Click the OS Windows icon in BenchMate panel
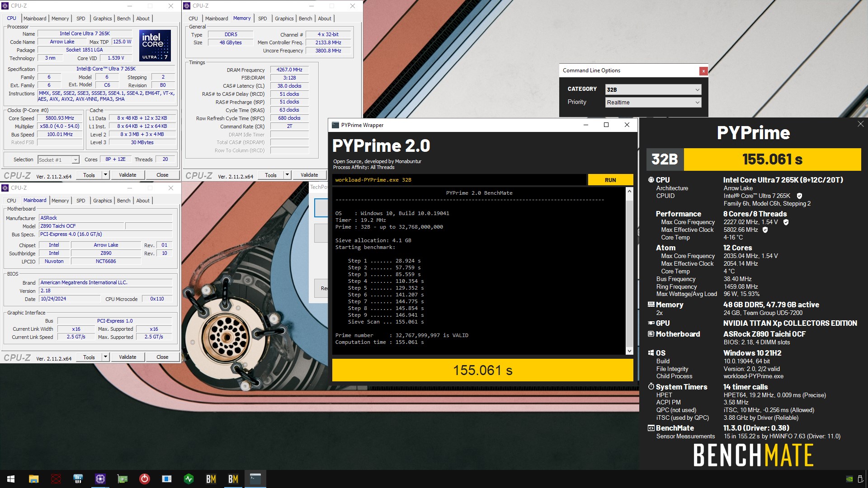The image size is (868, 488). tap(651, 353)
